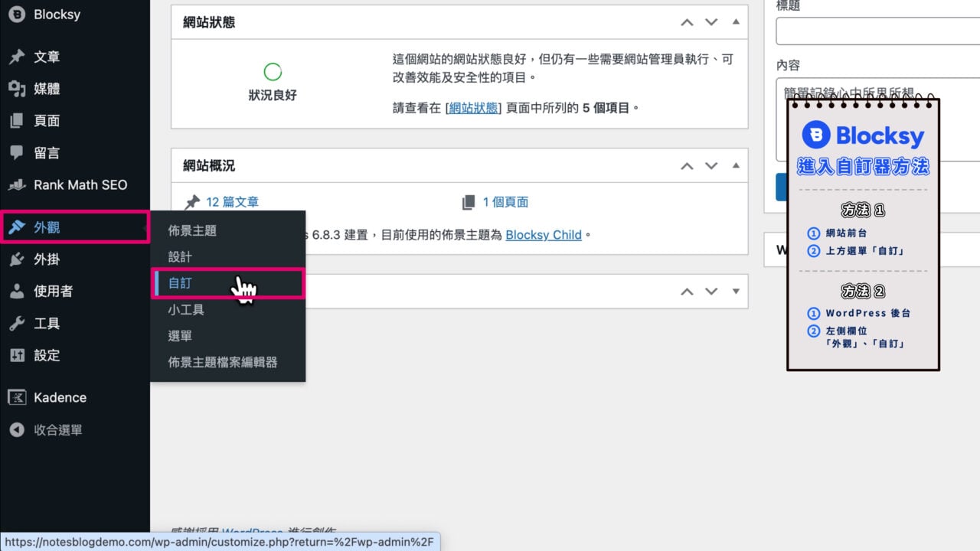This screenshot has height=551, width=980.
Task: Open 佈景主題 in the appearance submenu
Action: click(191, 230)
